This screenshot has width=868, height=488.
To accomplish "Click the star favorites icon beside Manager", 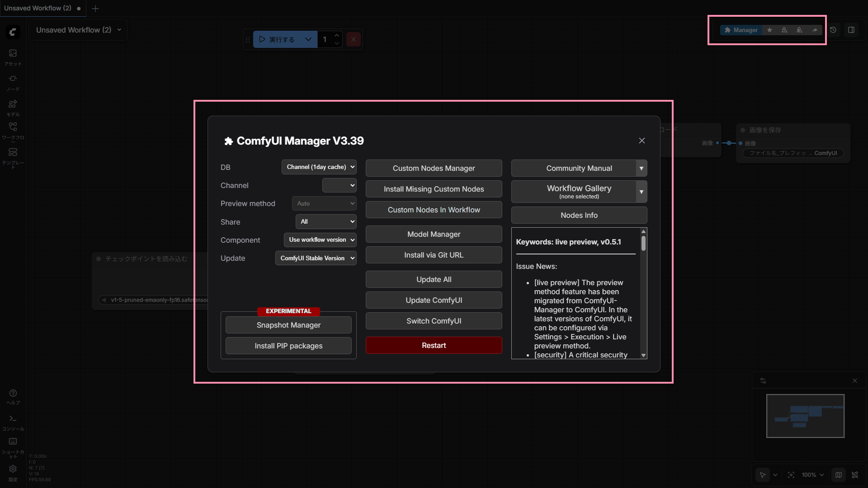I will coord(769,30).
